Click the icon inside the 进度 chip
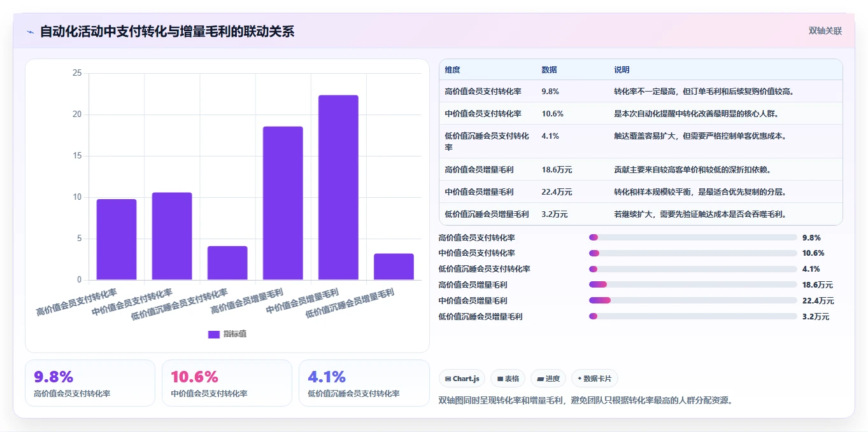Screen dimensions: 868x432 click(540, 379)
